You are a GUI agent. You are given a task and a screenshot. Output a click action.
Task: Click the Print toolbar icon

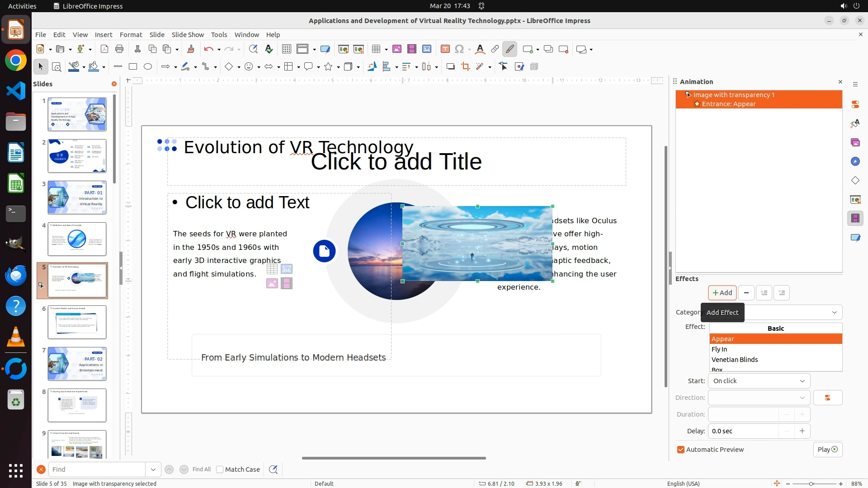119,49
